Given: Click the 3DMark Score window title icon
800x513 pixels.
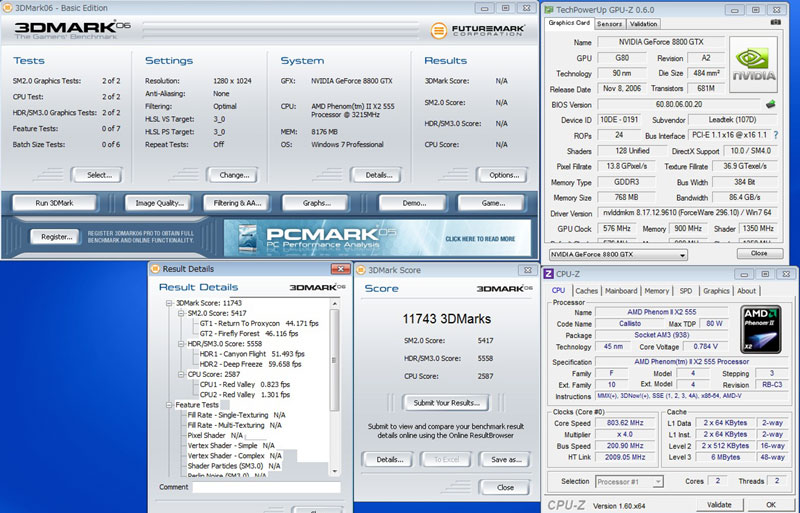Looking at the screenshot, I should pos(361,270).
